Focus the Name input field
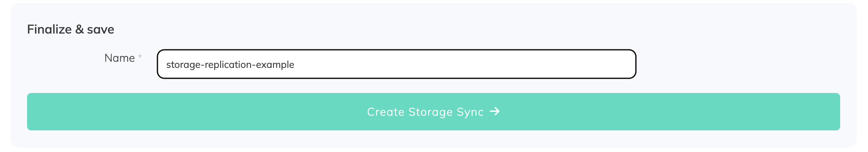The height and width of the screenshot is (152, 868). 396,64
